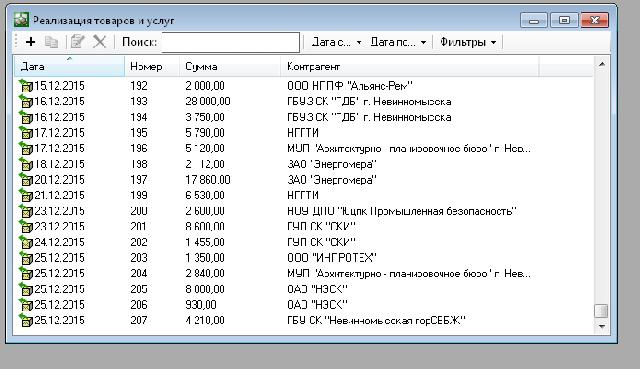Click the document icon for row number 200
Viewport: 640px width, 369px height.
(x=26, y=211)
